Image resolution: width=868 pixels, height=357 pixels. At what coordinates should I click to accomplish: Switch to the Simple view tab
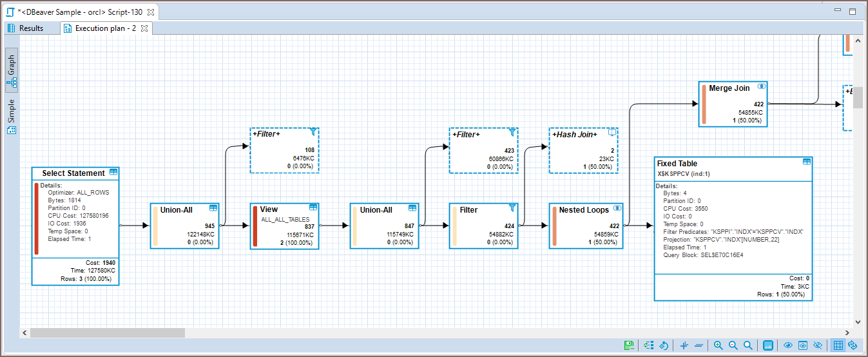pyautogui.click(x=12, y=117)
